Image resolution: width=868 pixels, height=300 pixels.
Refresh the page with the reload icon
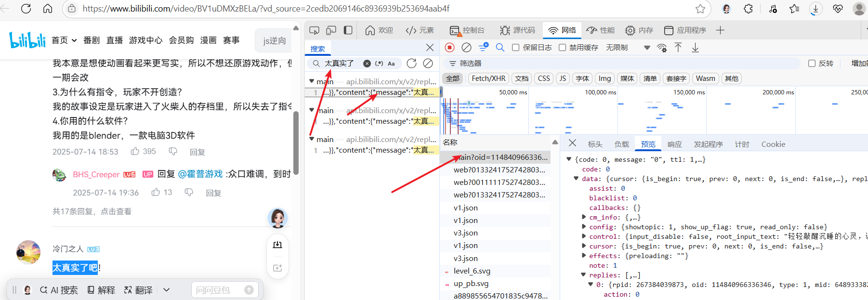click(26, 8)
